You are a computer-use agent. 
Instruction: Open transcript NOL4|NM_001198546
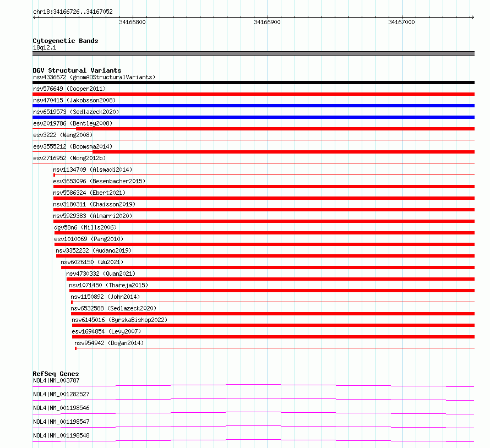coord(61,408)
